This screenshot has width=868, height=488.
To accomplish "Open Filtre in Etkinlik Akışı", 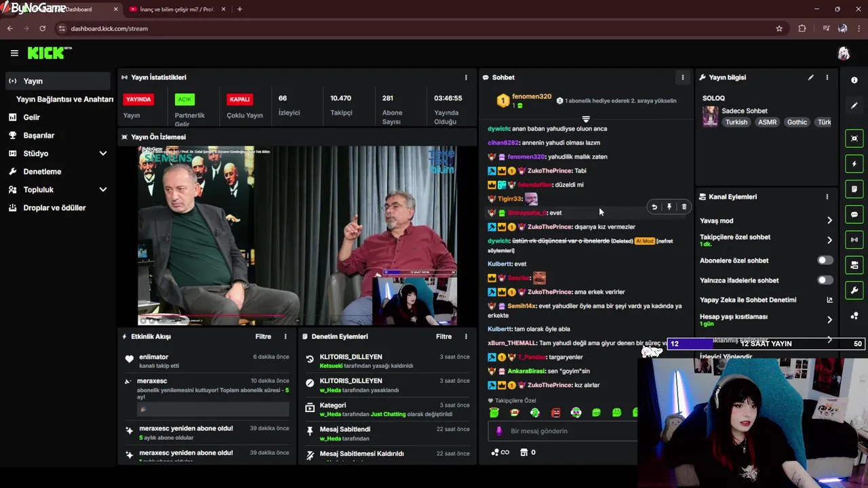I will 263,336.
